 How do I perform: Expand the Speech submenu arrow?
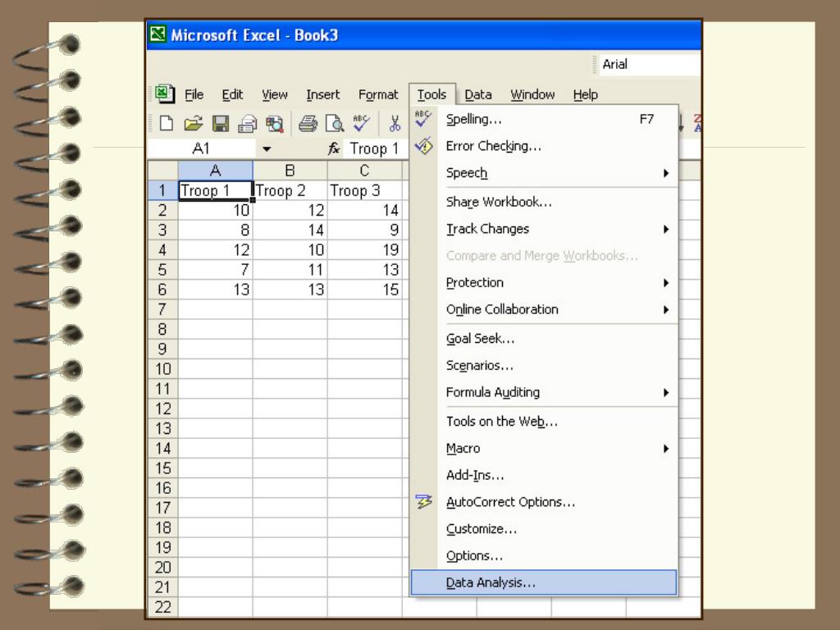point(666,173)
